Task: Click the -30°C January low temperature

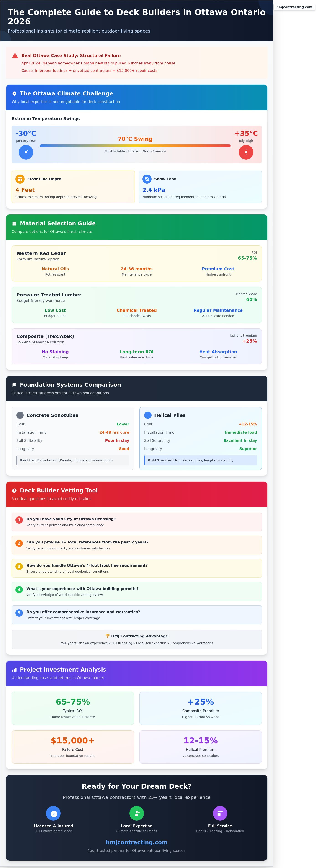Action: tap(26, 134)
